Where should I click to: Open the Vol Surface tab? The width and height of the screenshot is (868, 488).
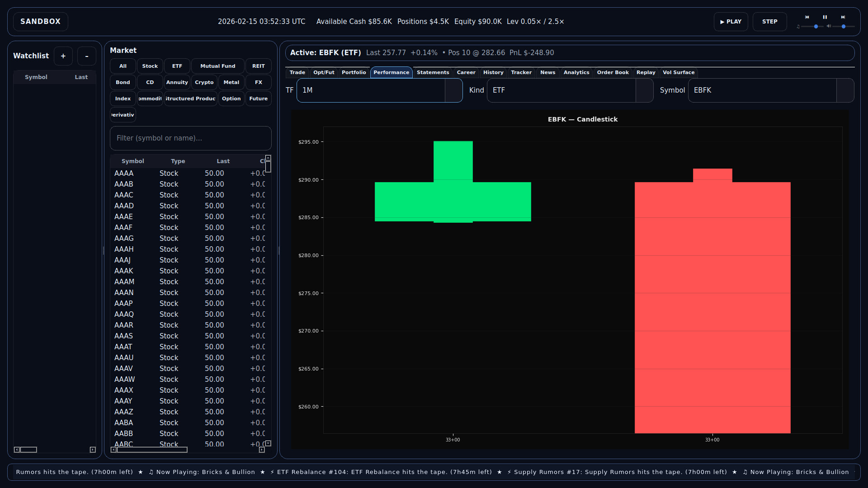[x=679, y=72]
